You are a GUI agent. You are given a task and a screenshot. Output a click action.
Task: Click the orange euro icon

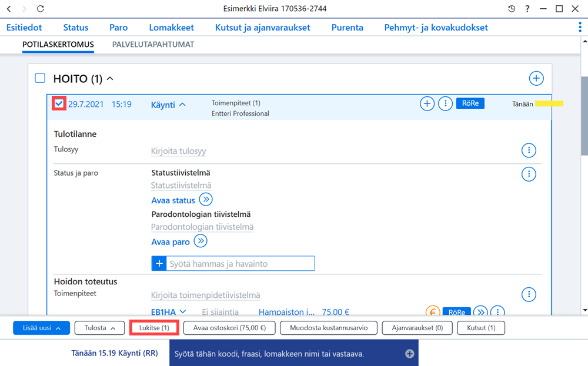pos(433,311)
